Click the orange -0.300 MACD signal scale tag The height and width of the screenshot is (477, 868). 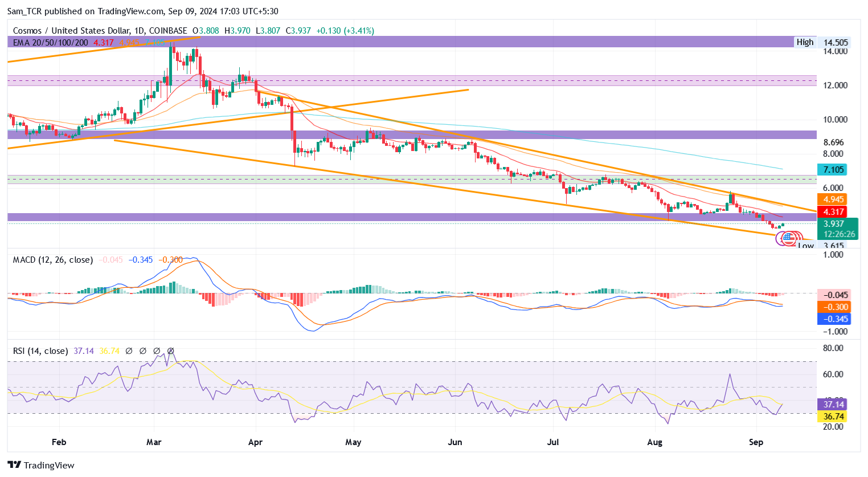(x=834, y=307)
